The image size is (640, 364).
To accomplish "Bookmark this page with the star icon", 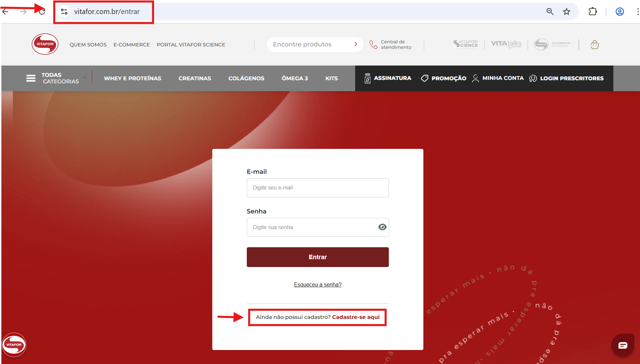I will pos(567,12).
